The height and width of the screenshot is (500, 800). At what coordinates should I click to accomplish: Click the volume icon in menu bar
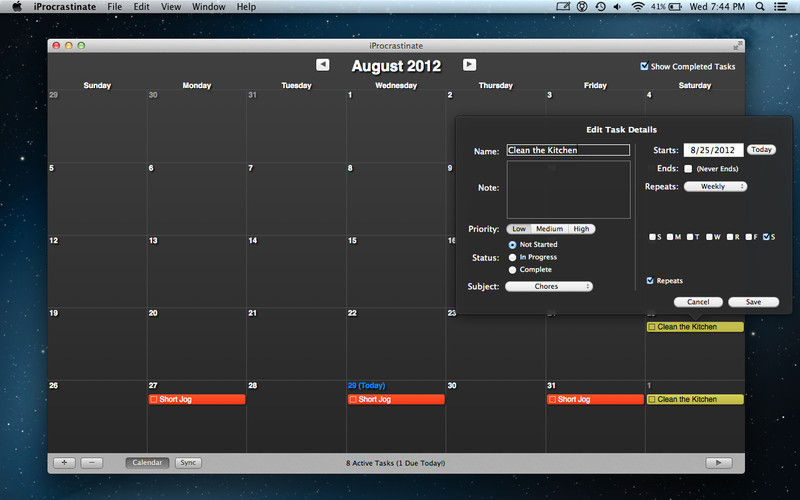pyautogui.click(x=617, y=7)
